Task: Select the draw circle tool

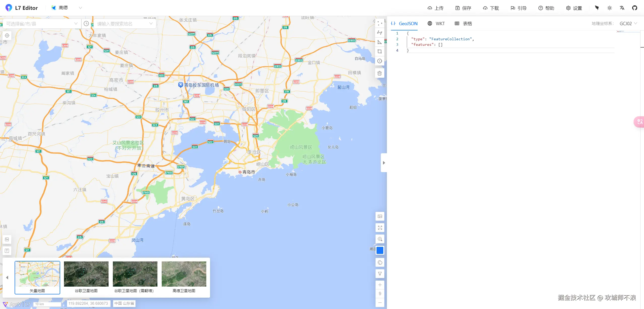Action: pos(380,61)
